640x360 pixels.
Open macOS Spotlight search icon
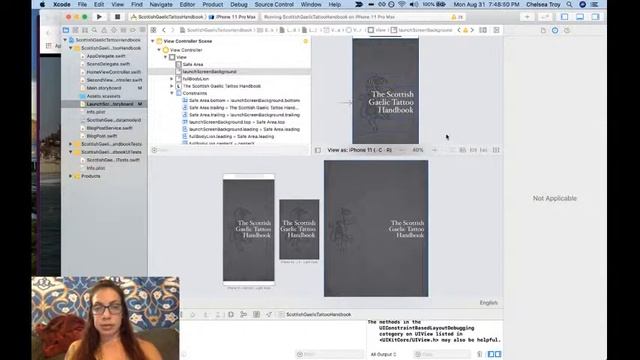click(x=569, y=4)
